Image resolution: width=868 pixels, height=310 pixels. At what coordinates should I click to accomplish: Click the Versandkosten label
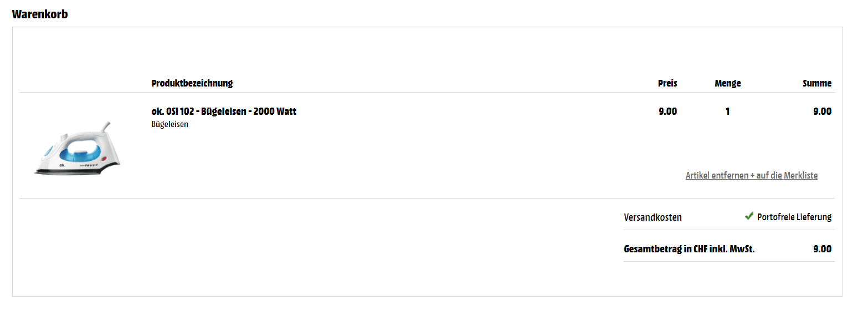coord(653,217)
